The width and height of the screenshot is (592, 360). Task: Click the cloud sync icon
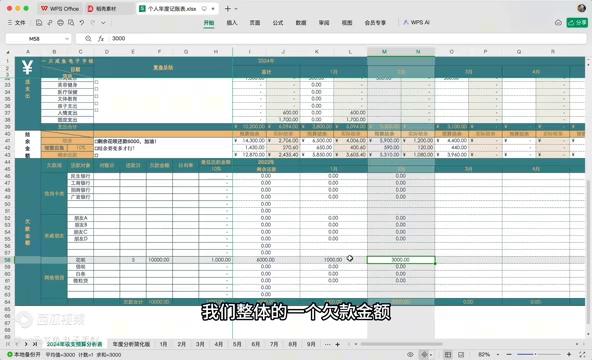click(558, 23)
